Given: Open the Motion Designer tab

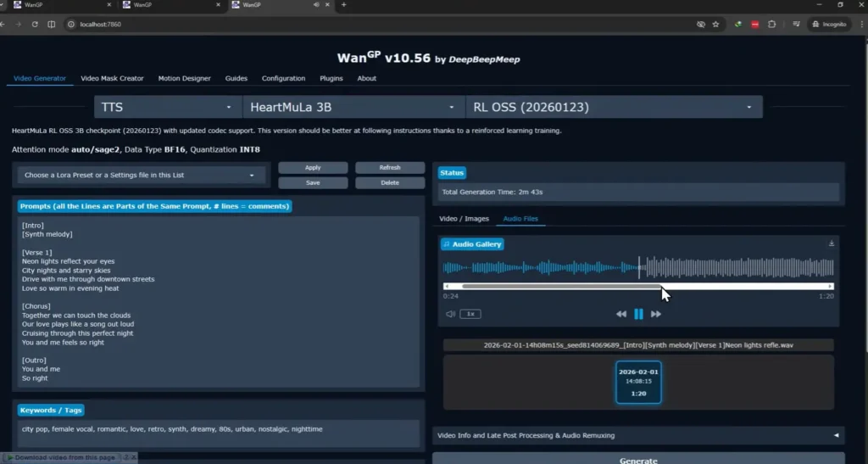Looking at the screenshot, I should pyautogui.click(x=184, y=79).
